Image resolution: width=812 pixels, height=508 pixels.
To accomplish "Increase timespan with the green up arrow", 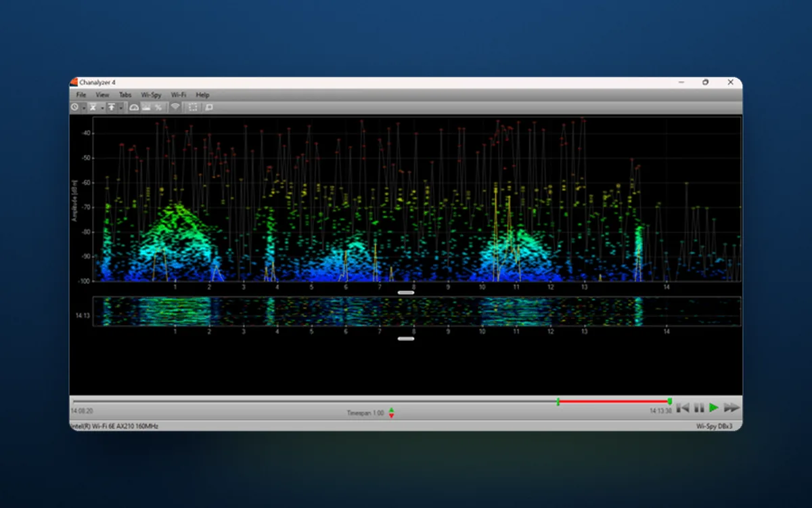I will [x=391, y=410].
